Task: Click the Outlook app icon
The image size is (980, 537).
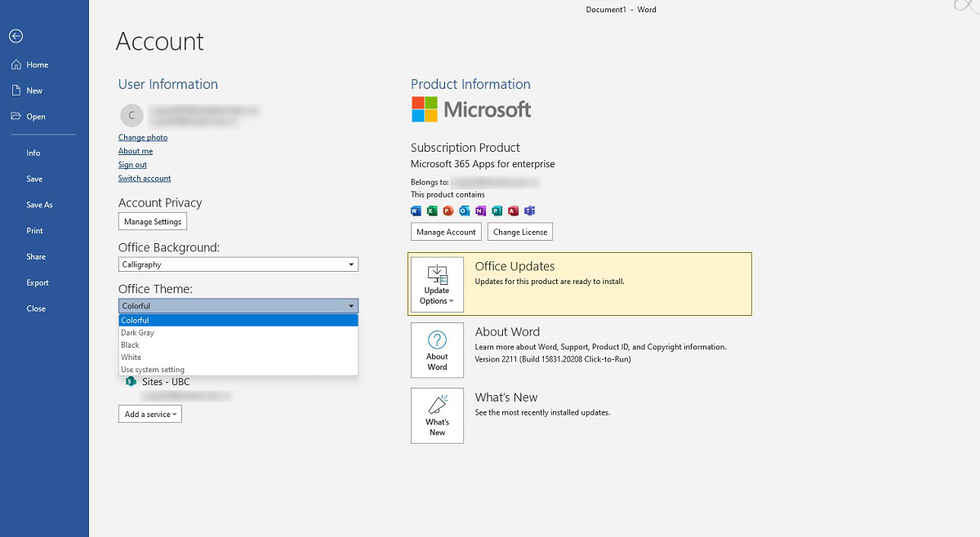Action: (x=464, y=211)
